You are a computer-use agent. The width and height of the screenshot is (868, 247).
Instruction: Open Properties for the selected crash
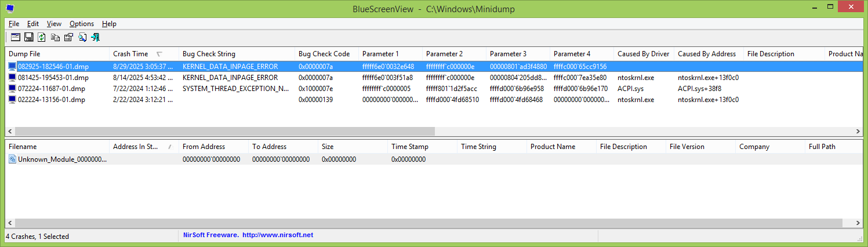point(68,37)
